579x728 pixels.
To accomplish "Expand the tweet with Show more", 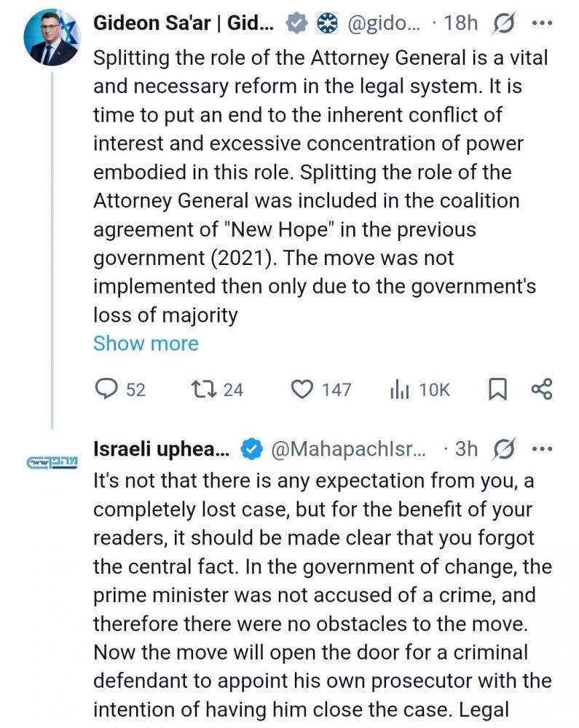I will [146, 344].
